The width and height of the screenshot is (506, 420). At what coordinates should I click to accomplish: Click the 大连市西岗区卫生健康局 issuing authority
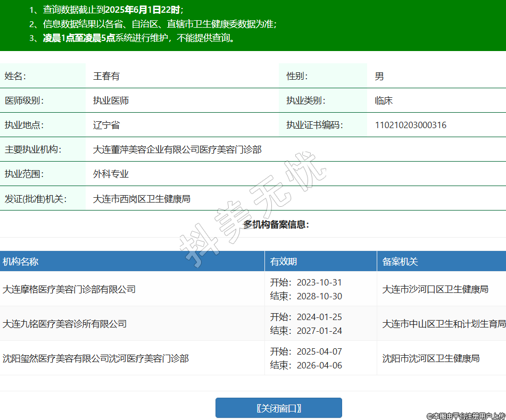click(x=142, y=199)
